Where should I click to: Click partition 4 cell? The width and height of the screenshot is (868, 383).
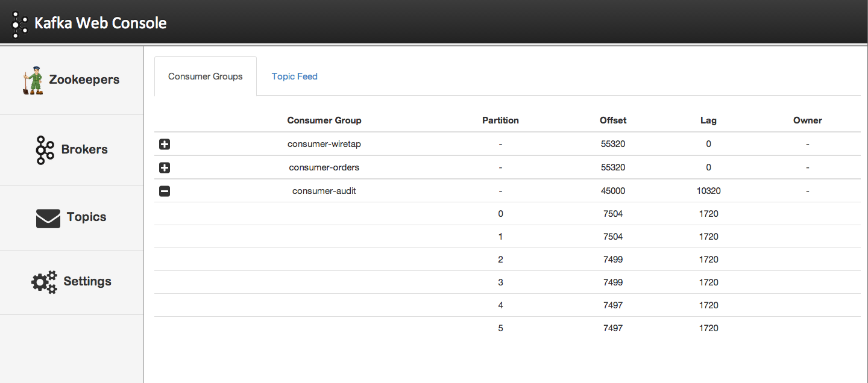tap(500, 305)
